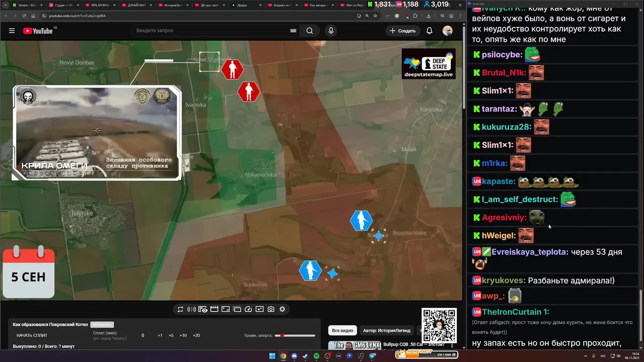Take a screenshot with the camera icon
644x362 pixels.
[271, 309]
